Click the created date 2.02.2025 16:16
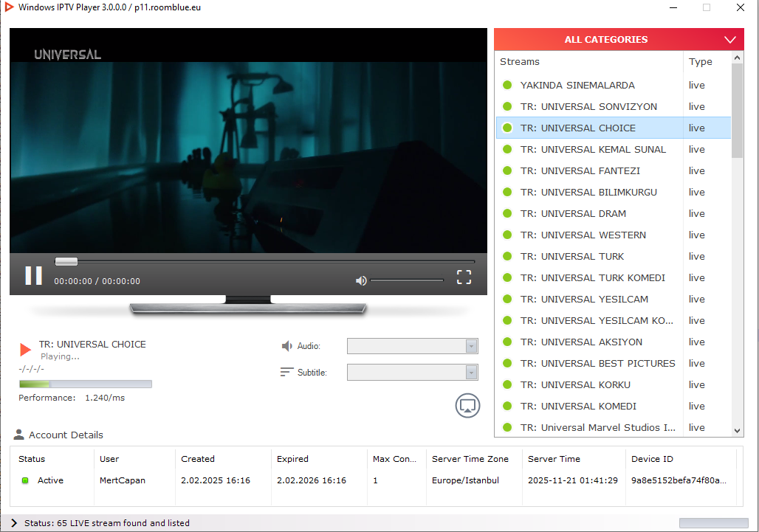 [216, 480]
